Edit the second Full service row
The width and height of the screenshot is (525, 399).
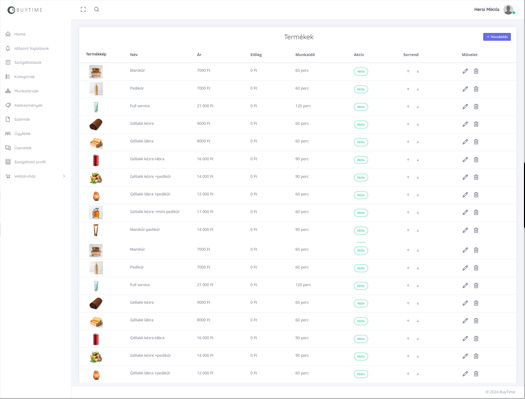(x=465, y=285)
